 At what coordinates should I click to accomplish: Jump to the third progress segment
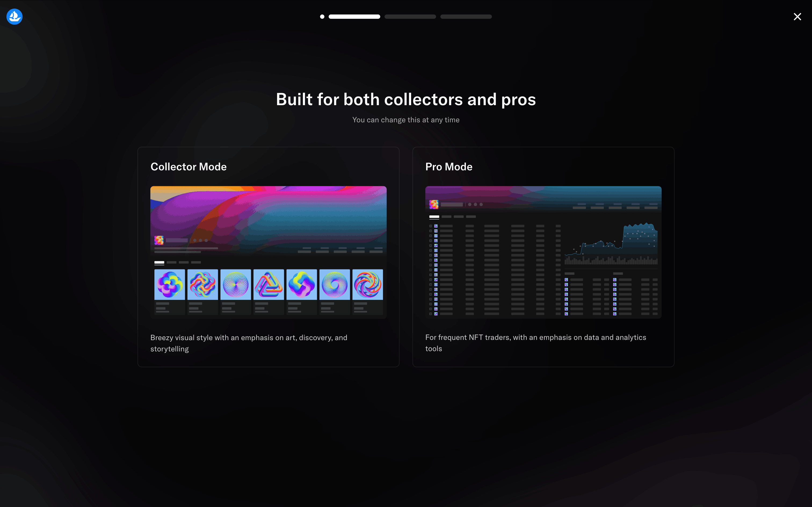(x=410, y=16)
